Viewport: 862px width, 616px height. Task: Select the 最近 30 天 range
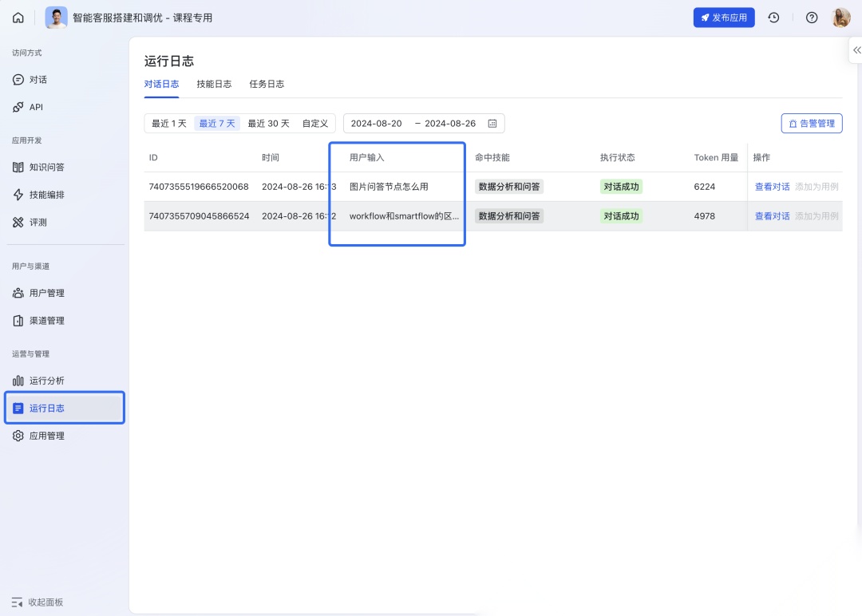point(268,123)
